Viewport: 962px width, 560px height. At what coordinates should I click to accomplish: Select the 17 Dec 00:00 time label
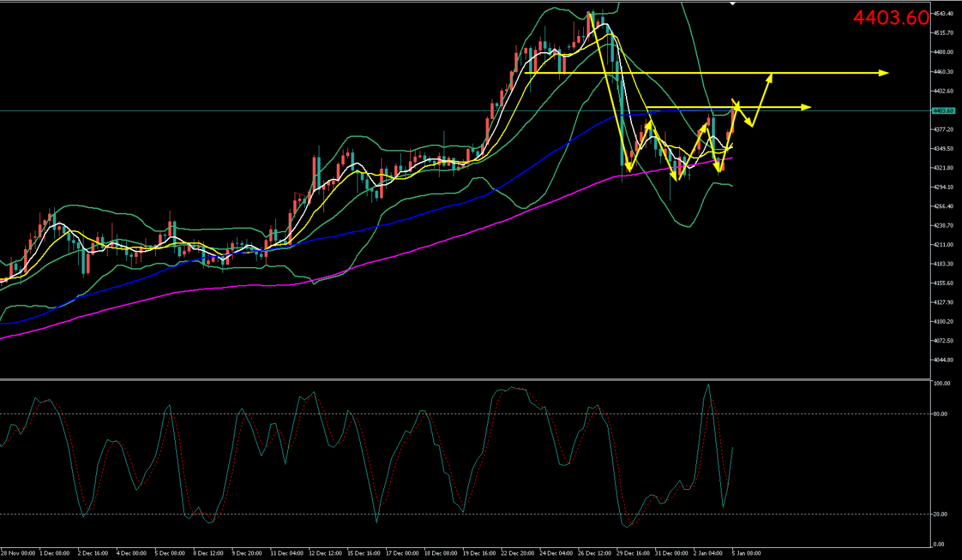click(402, 553)
